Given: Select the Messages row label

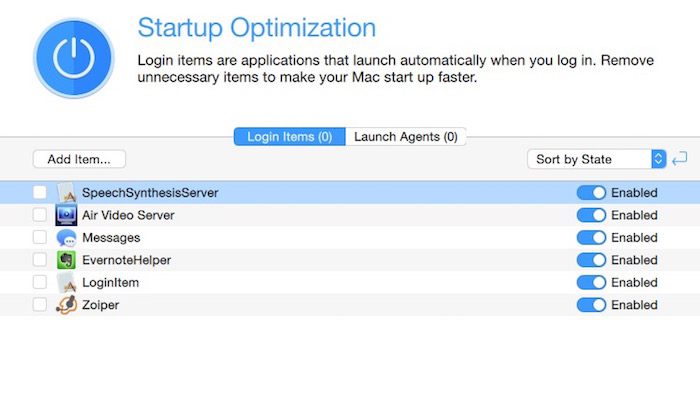Looking at the screenshot, I should tap(111, 238).
